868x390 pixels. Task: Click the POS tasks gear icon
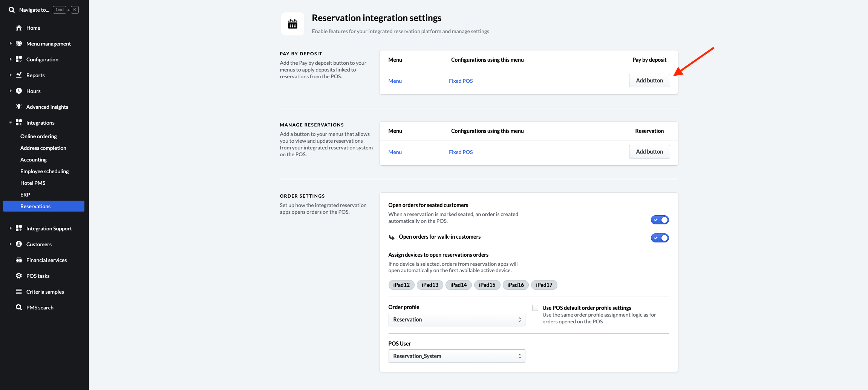coord(19,276)
